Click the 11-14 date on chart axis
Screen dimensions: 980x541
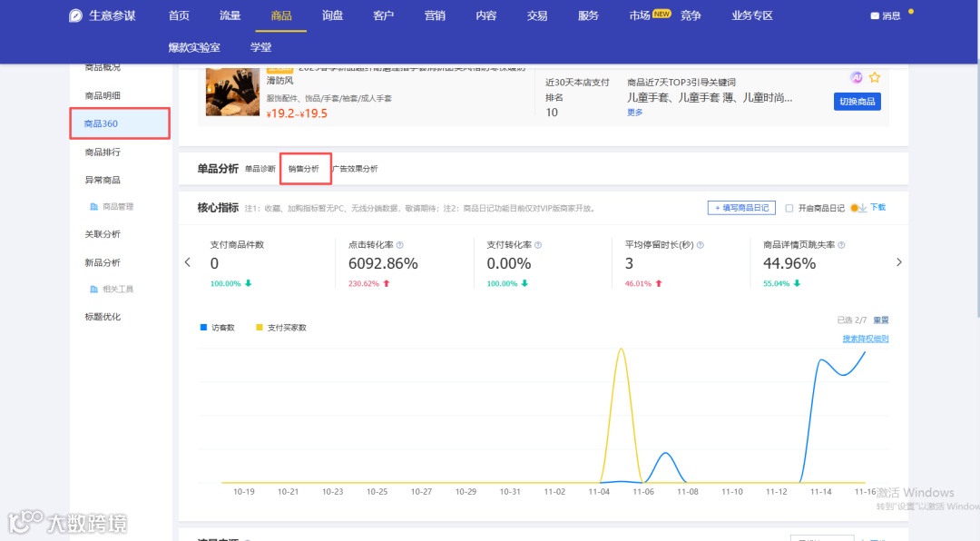820,492
